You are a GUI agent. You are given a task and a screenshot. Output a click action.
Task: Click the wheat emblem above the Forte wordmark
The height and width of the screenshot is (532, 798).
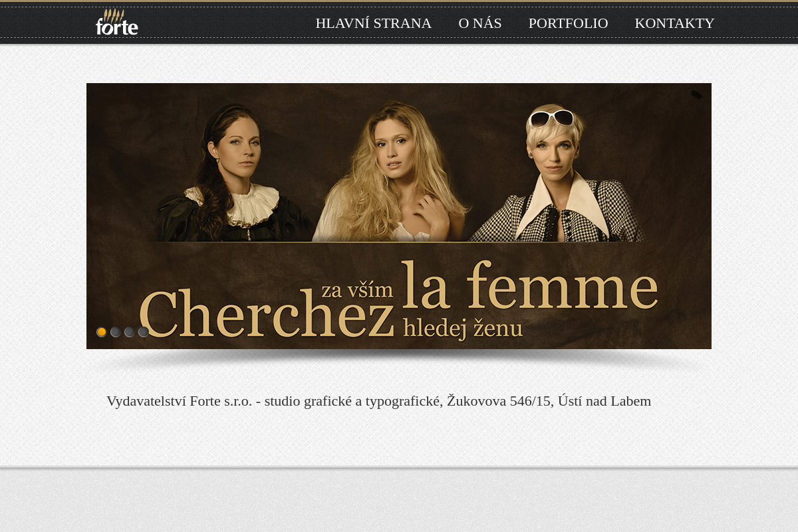tap(114, 15)
